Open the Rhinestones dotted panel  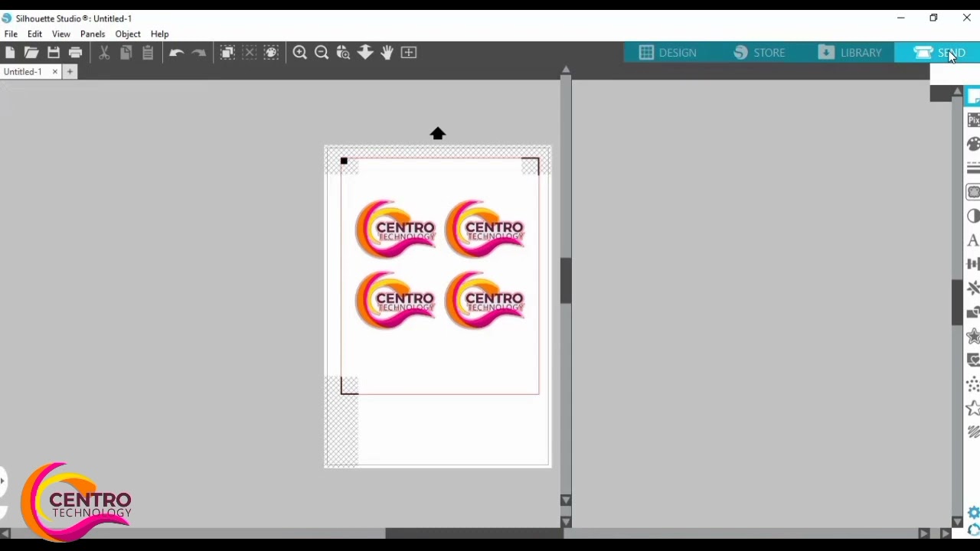point(973,384)
